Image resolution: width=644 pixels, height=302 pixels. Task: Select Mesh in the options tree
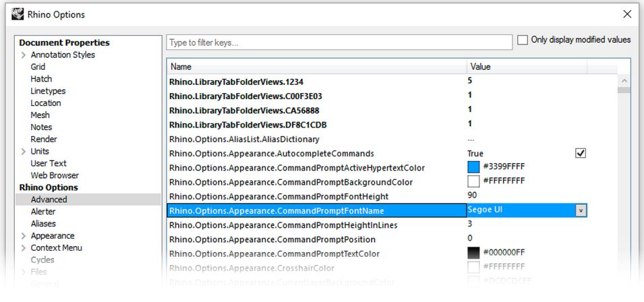40,115
